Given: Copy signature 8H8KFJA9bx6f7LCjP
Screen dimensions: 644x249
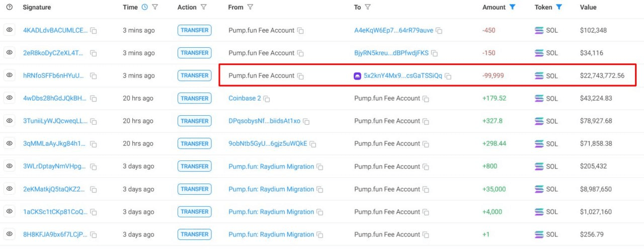Looking at the screenshot, I should coord(94,235).
